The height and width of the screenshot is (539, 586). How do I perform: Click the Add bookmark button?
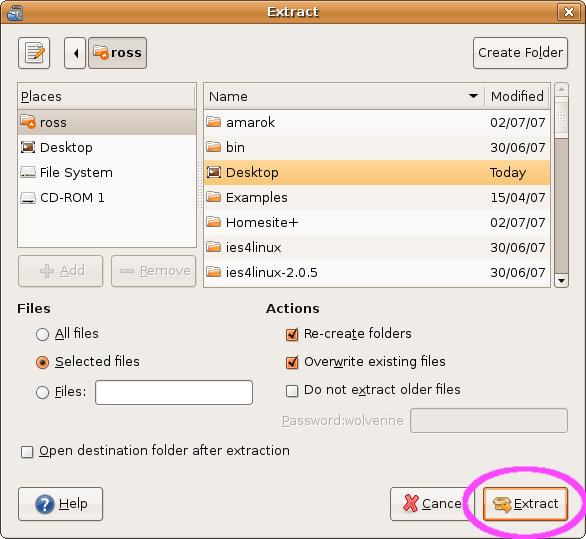tap(60, 271)
